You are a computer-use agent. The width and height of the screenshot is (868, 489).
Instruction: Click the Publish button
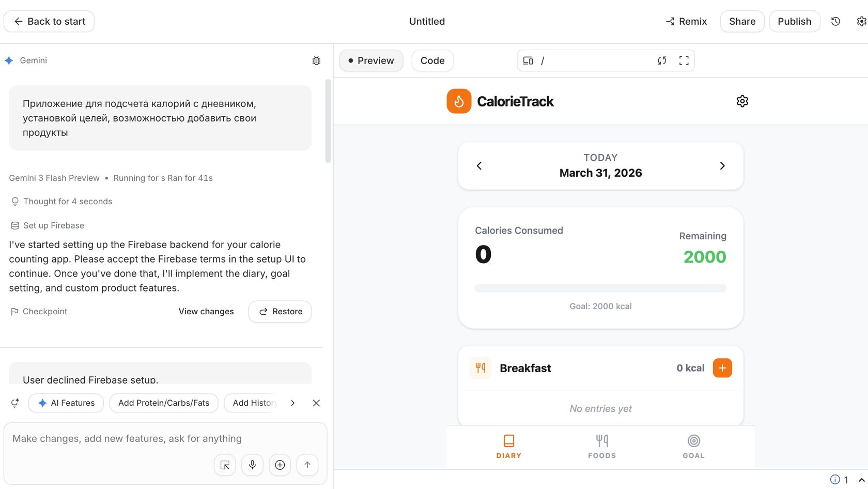click(x=794, y=21)
